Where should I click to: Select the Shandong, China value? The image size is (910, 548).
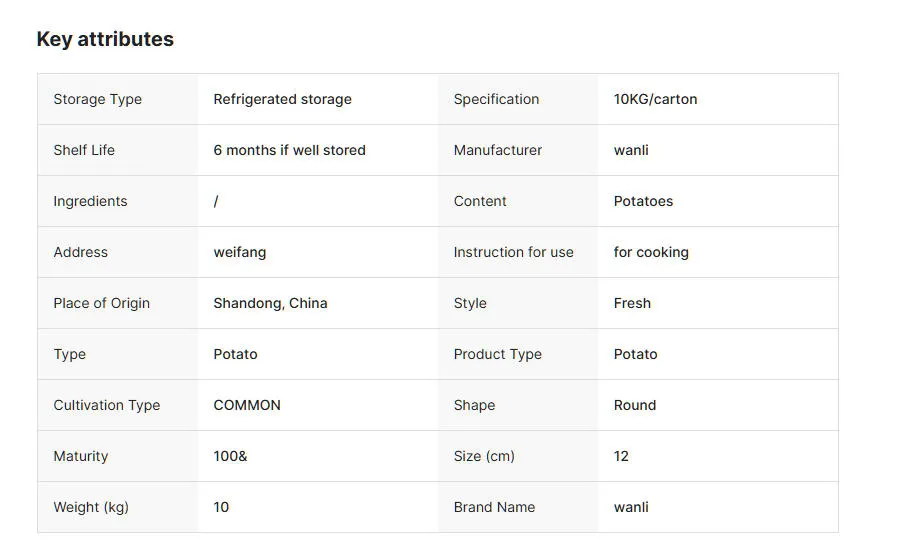(270, 303)
